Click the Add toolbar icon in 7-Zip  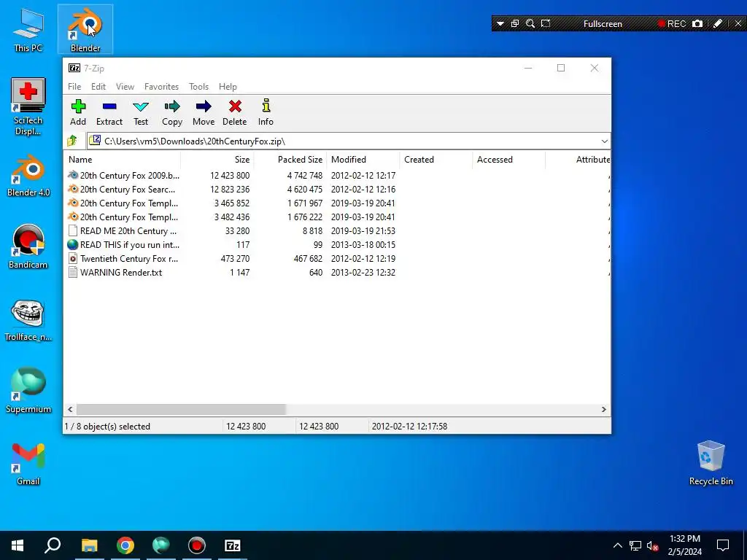click(x=78, y=113)
